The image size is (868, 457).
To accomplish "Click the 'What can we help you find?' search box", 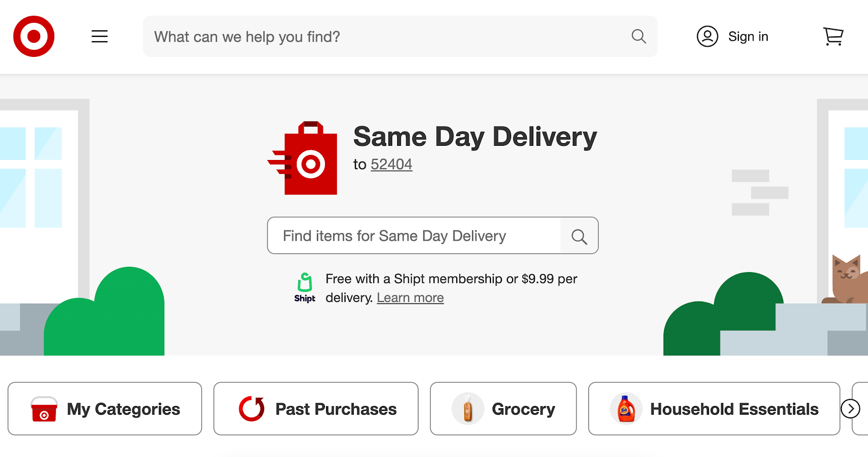I will click(x=380, y=36).
